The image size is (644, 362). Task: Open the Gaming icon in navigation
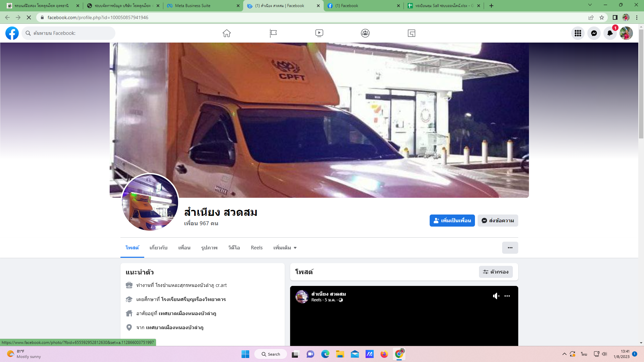point(412,33)
